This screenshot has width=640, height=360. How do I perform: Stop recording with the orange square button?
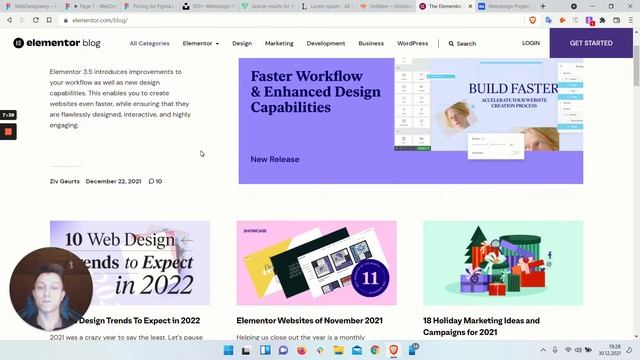click(x=8, y=132)
